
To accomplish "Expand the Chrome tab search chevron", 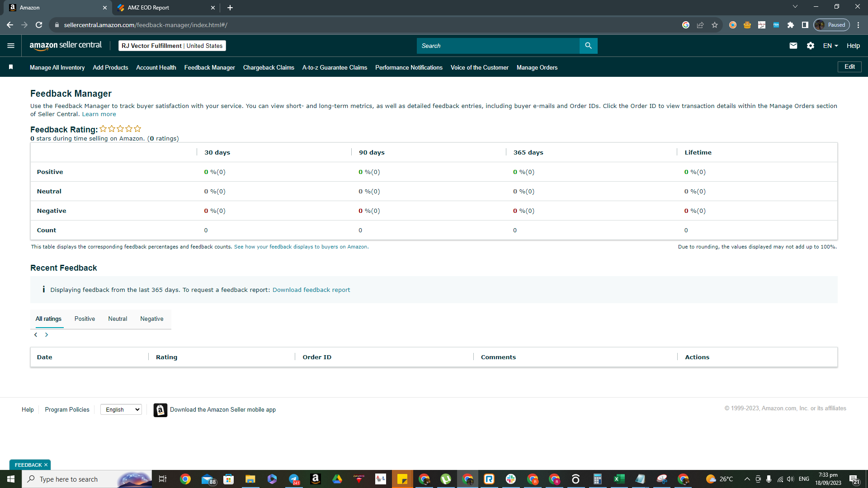I will coord(795,7).
